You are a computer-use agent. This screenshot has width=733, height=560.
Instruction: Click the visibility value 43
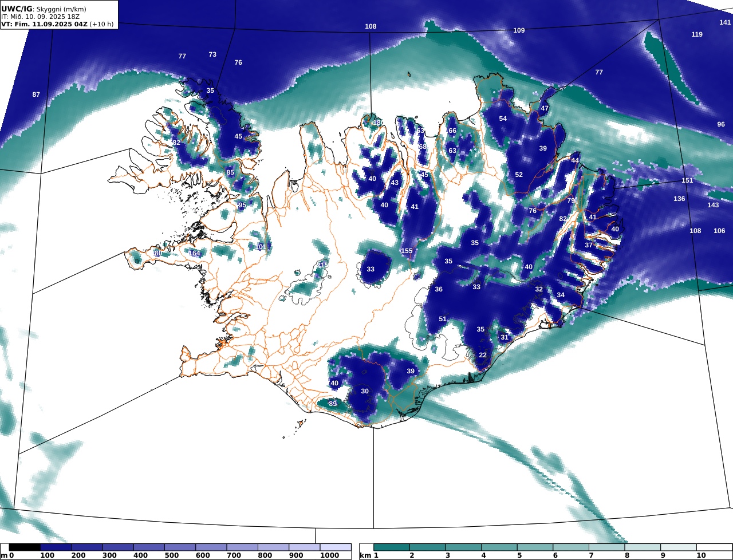coord(395,183)
